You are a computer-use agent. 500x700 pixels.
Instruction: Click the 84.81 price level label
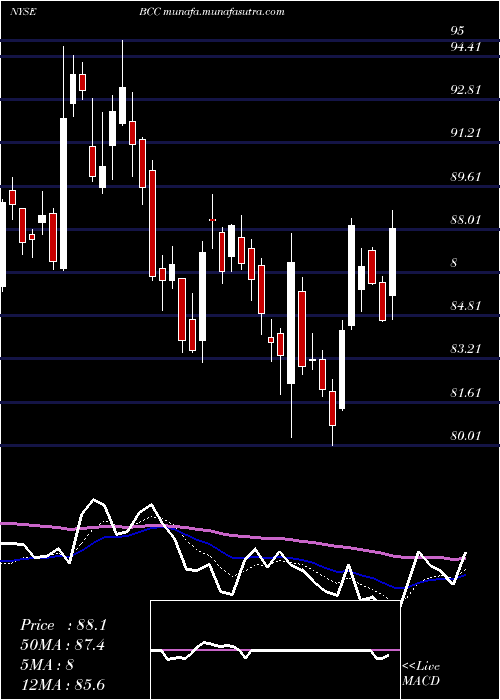tap(465, 306)
